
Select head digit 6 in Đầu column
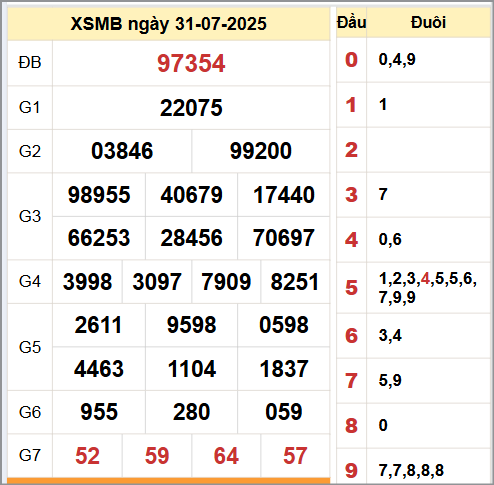coord(351,336)
